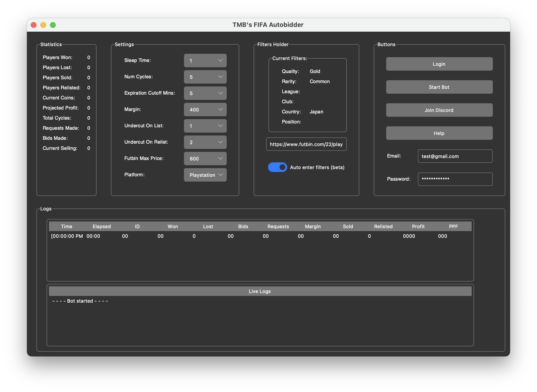Expand the Num Cycles dropdown
Screen dimensions: 537x392
[205, 77]
